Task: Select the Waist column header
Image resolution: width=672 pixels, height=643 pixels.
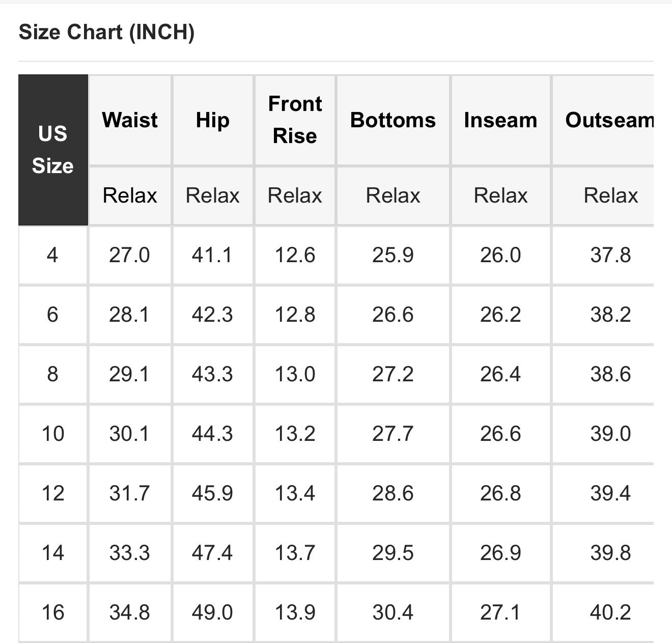Action: 130,120
